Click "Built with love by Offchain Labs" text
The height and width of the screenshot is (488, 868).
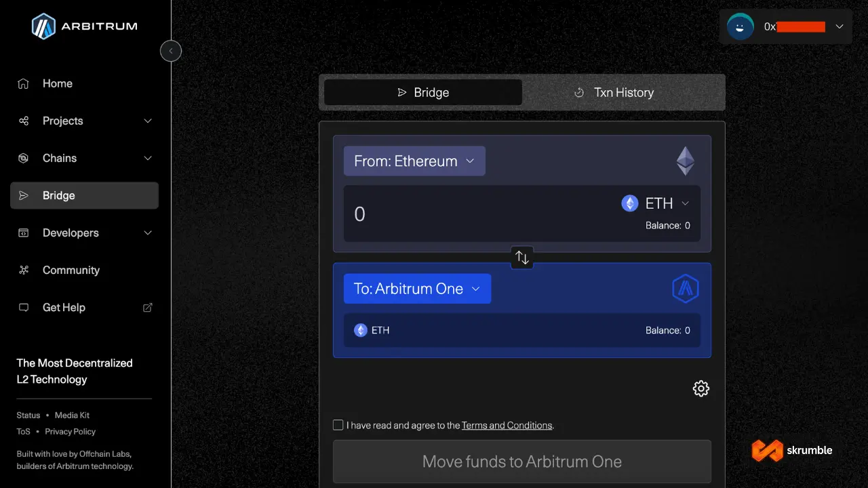(x=74, y=453)
